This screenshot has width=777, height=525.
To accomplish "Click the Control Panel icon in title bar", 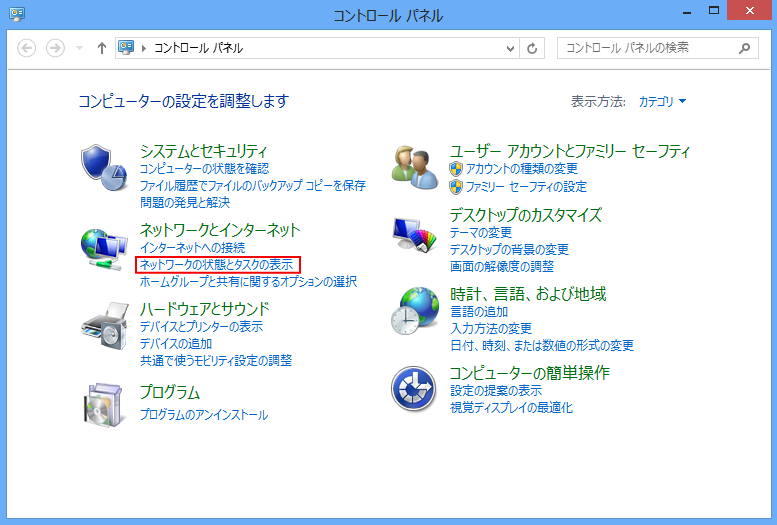I will point(17,13).
